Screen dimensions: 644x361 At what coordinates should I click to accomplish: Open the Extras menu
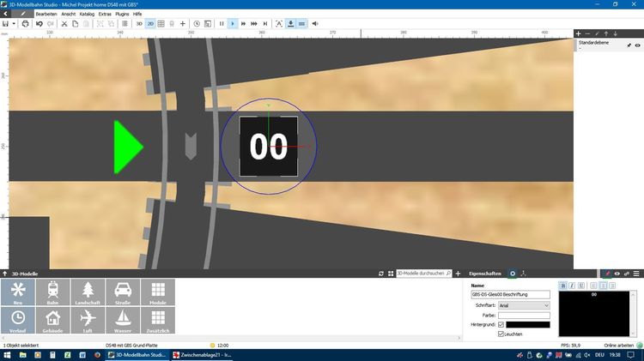(x=105, y=14)
